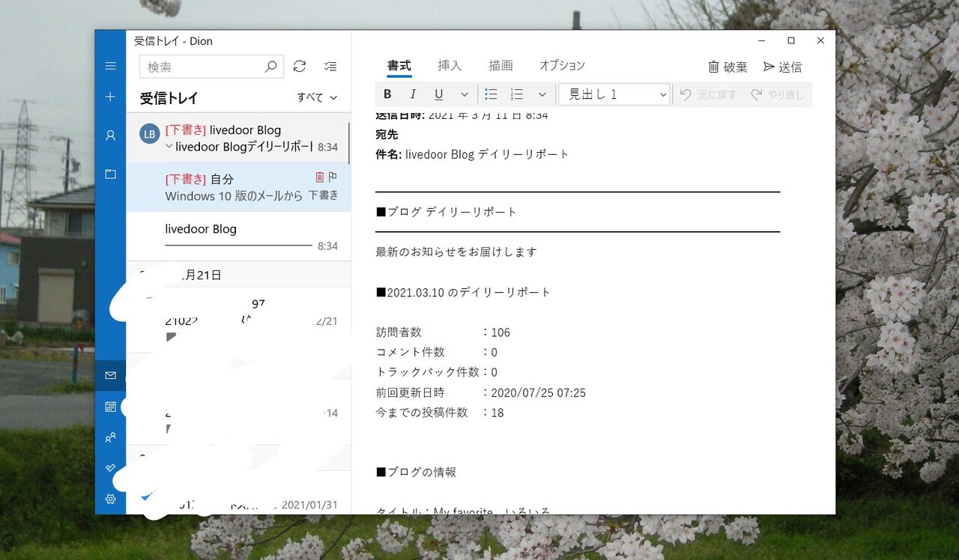Delete the 自分 draft with trash icon
This screenshot has width=959, height=560.
click(320, 177)
